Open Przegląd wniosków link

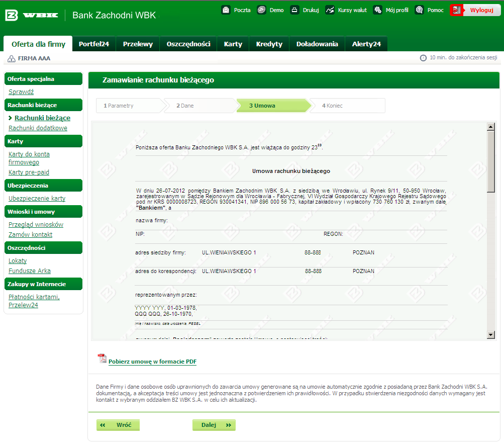click(x=36, y=224)
